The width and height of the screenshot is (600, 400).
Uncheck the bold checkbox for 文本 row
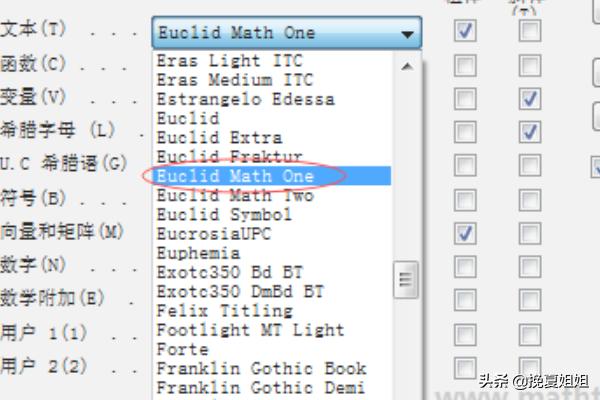[465, 32]
